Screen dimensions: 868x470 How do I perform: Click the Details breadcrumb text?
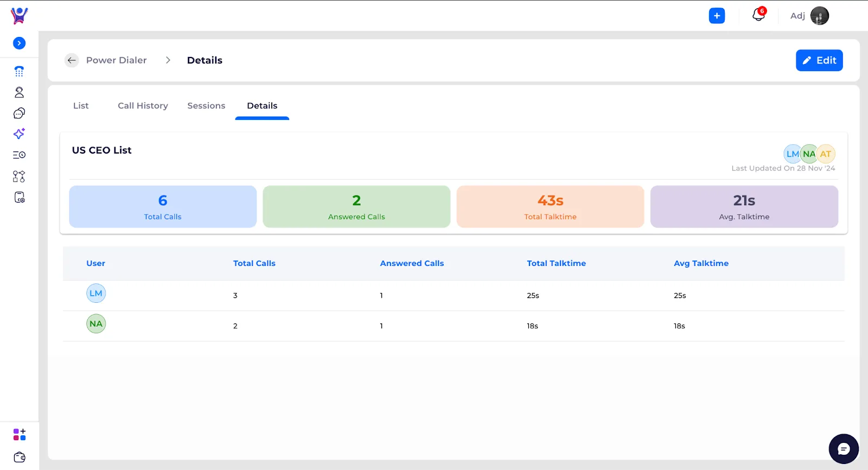pos(205,60)
